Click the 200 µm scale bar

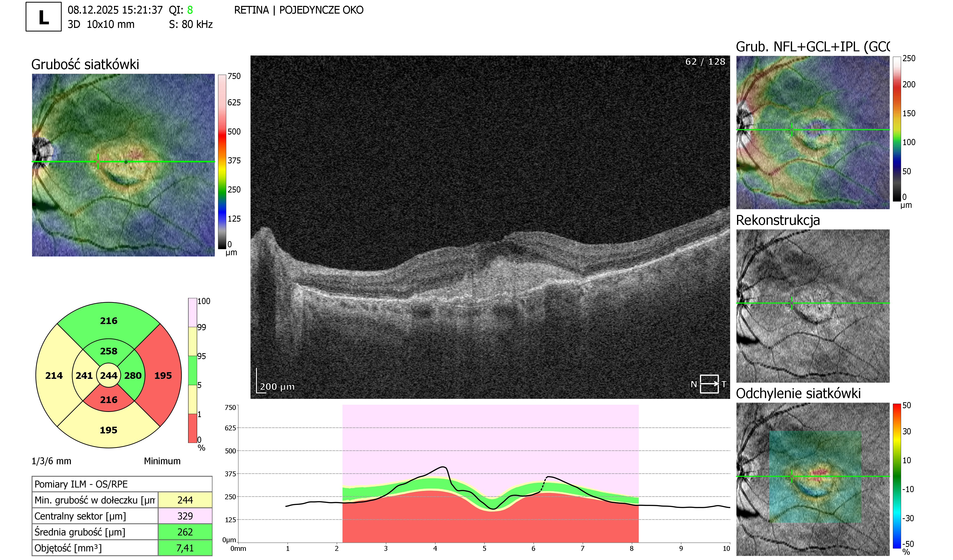point(276,381)
